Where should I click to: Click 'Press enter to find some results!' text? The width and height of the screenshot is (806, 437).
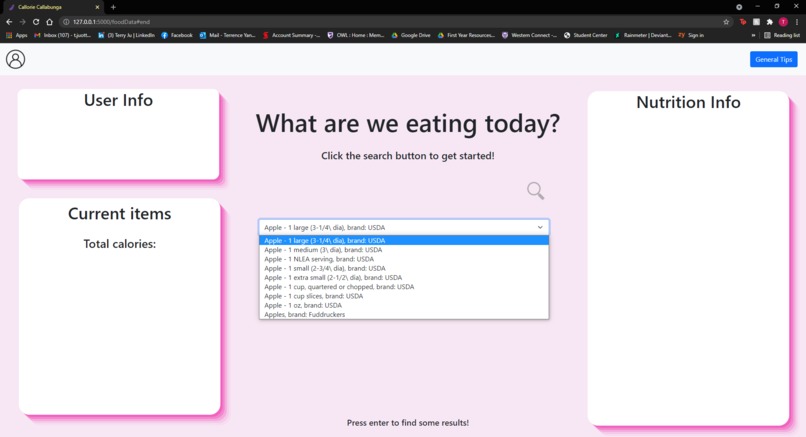408,423
